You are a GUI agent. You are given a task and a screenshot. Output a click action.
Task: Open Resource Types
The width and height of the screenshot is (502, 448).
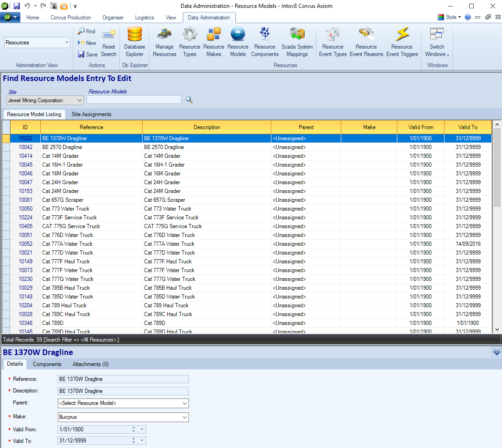pos(189,42)
